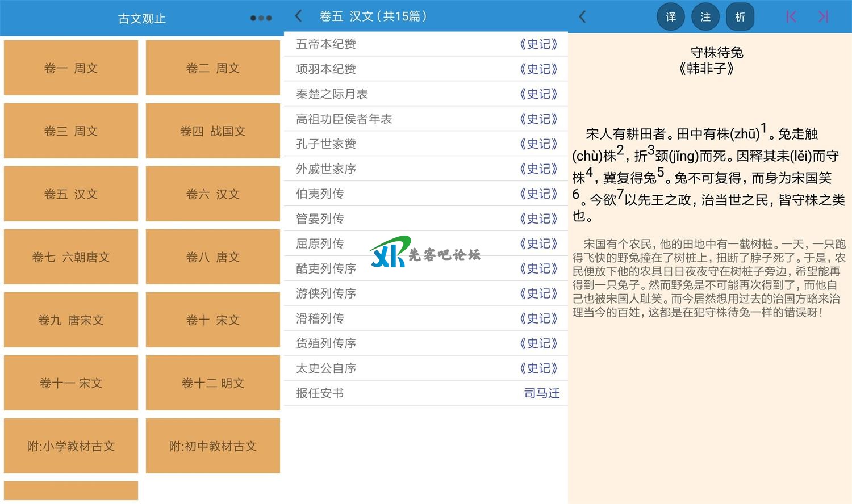Open 附:小学教材古文 section
The height and width of the screenshot is (504, 852).
(x=71, y=446)
